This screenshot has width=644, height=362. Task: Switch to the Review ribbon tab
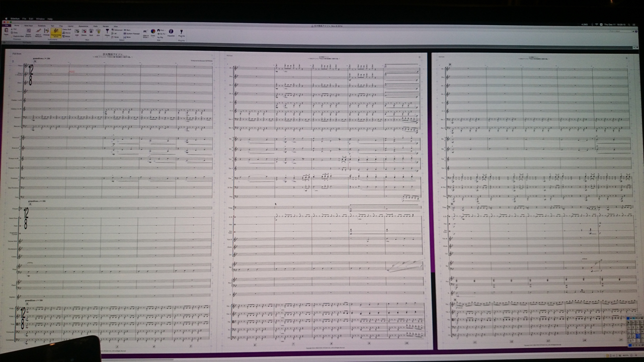[x=105, y=25]
